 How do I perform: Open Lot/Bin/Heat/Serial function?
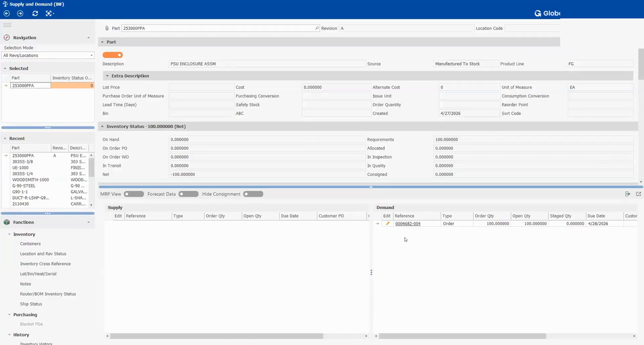click(38, 274)
